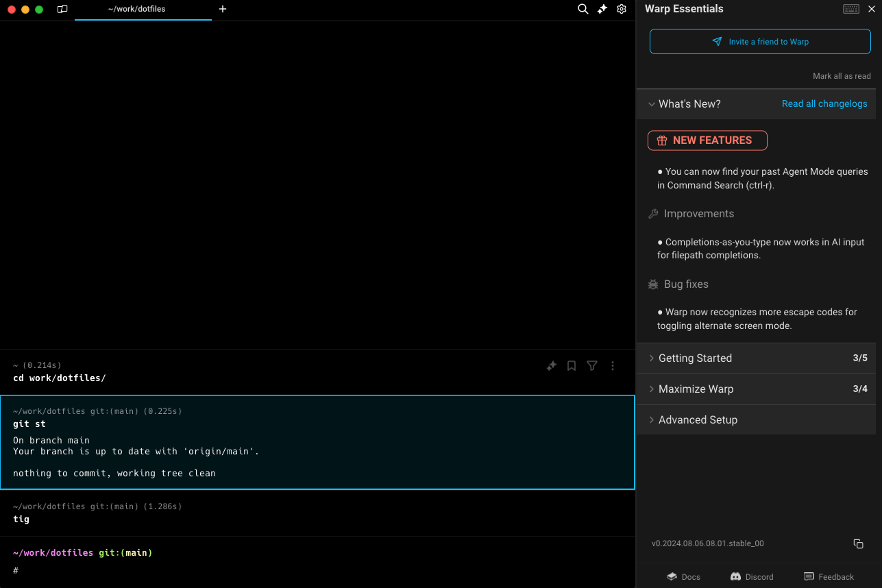This screenshot has height=588, width=882.
Task: Open the search magnifier icon in title bar
Action: pyautogui.click(x=583, y=9)
